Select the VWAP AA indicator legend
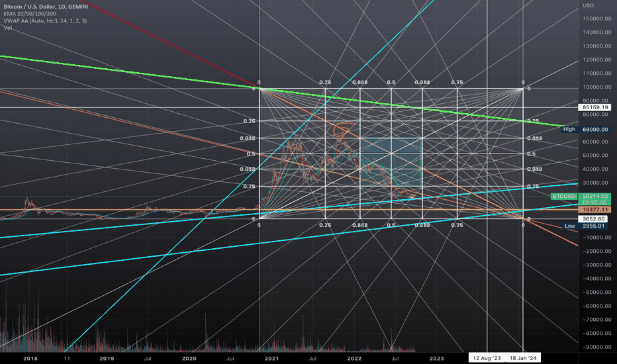Screen dimensions: 617x364 tap(45, 21)
